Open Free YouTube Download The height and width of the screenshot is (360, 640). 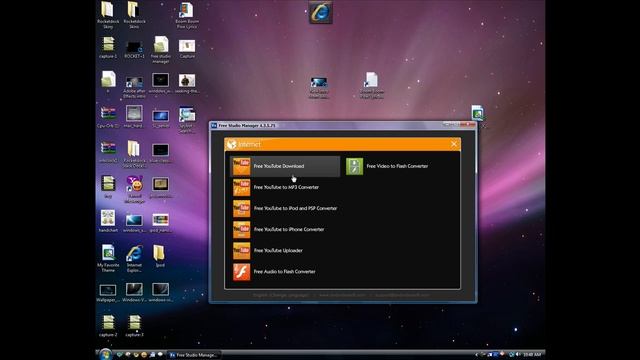click(x=285, y=166)
